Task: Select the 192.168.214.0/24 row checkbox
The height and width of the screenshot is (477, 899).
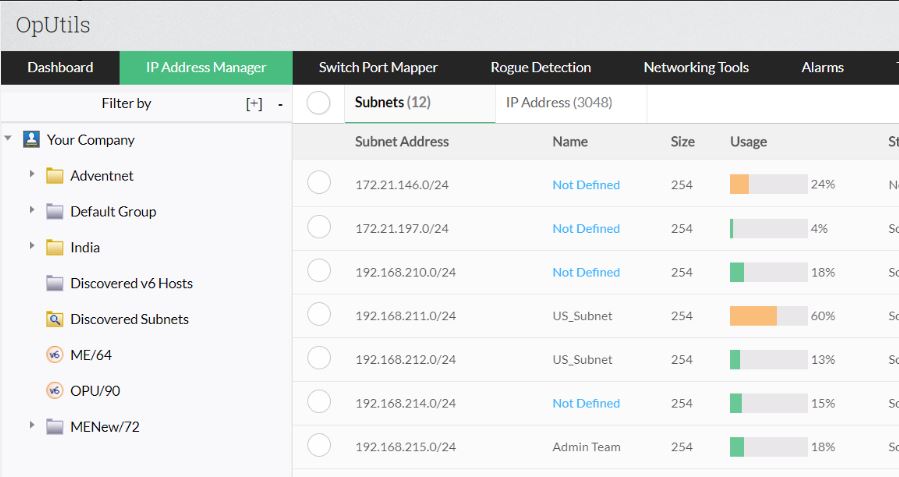Action: tap(319, 401)
